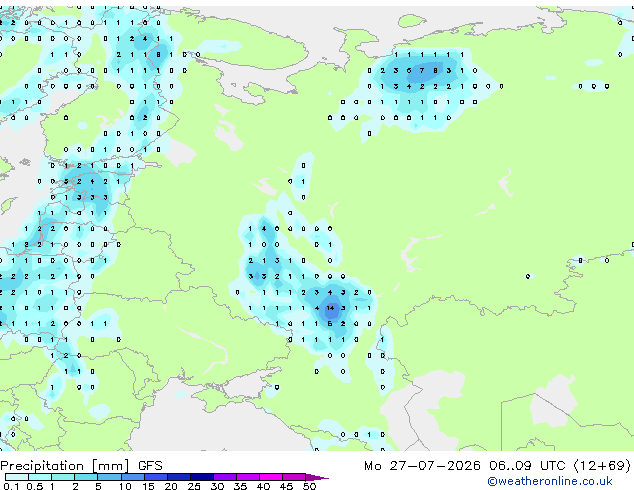Pick the 5–10 mm legend color box
The width and height of the screenshot is (634, 490).
tap(109, 477)
